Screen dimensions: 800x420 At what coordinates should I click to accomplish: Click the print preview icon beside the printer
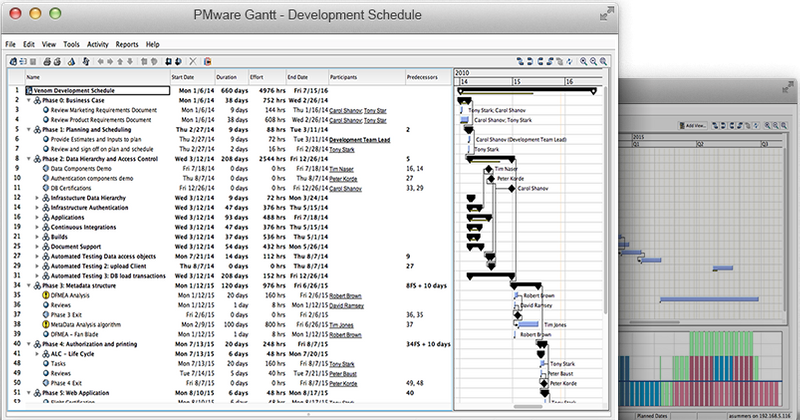tap(57, 61)
